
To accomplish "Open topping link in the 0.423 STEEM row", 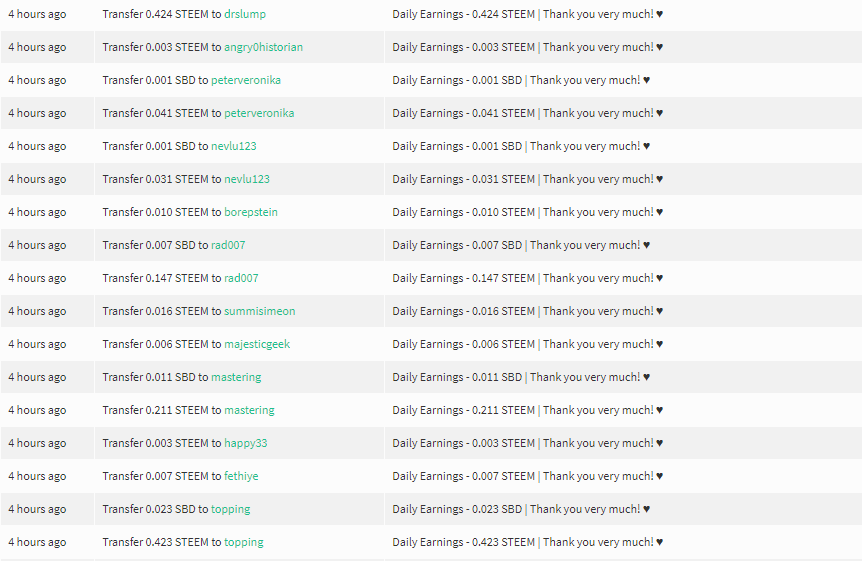I will (x=244, y=542).
